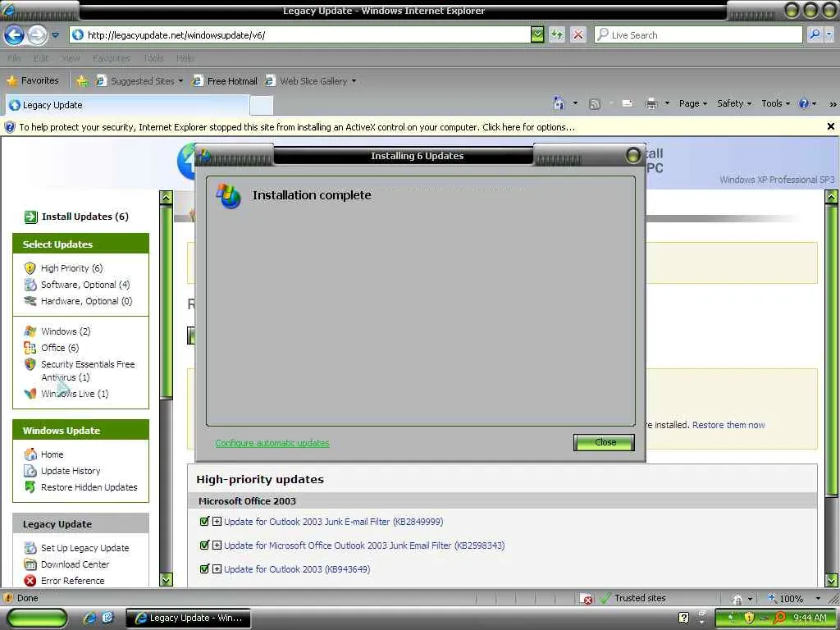Go back using the Back arrow button
The height and width of the screenshot is (630, 840).
[15, 35]
